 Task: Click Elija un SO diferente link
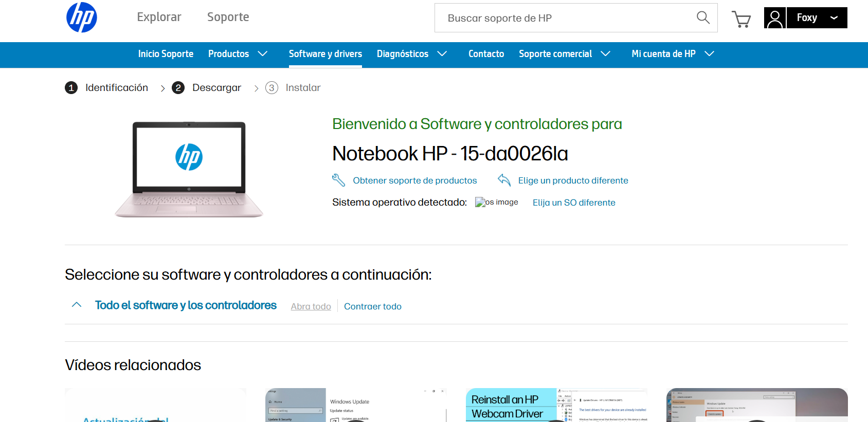click(574, 203)
